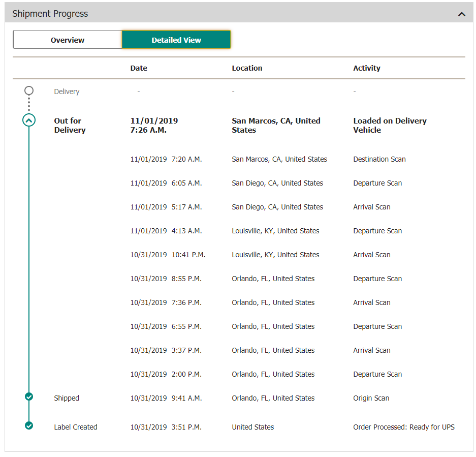Click Order Processed: Ready for UPS activity
Screen dimensions: 476x457
point(404,427)
